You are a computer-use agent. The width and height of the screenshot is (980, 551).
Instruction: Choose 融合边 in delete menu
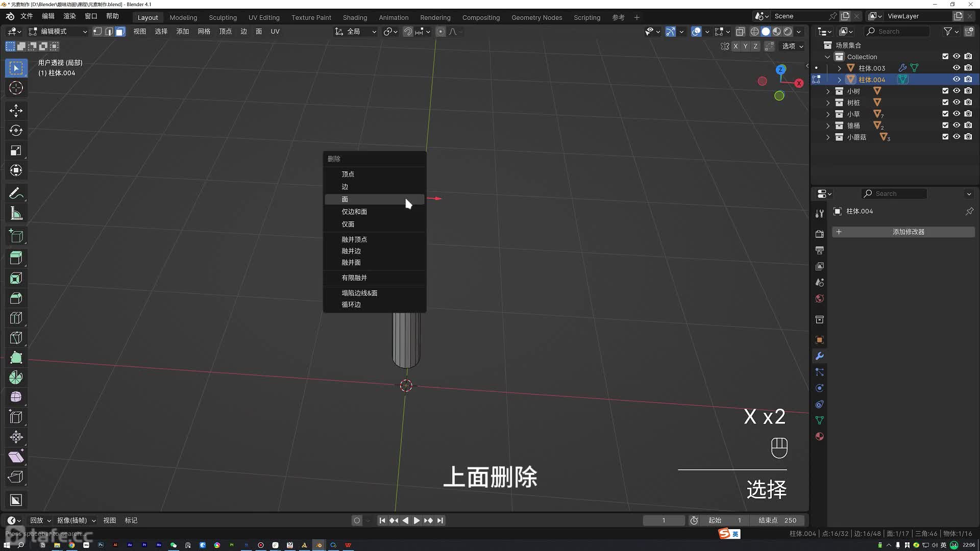375,251
